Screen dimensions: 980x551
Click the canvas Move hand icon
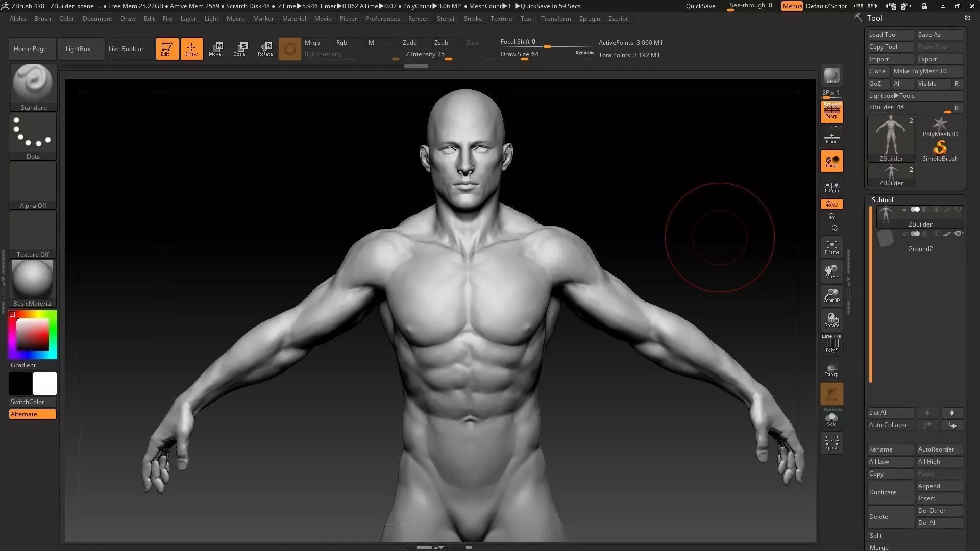click(x=831, y=271)
